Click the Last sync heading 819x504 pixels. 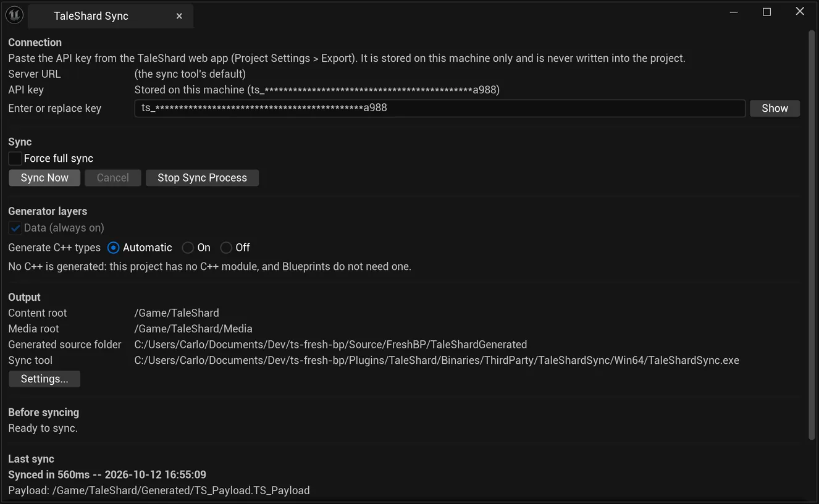click(31, 459)
